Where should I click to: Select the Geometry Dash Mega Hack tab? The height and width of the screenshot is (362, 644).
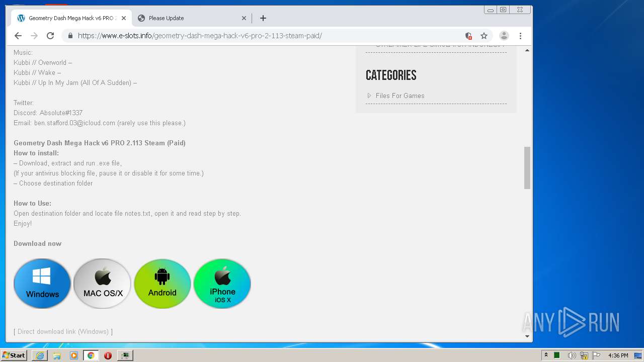[x=71, y=18]
